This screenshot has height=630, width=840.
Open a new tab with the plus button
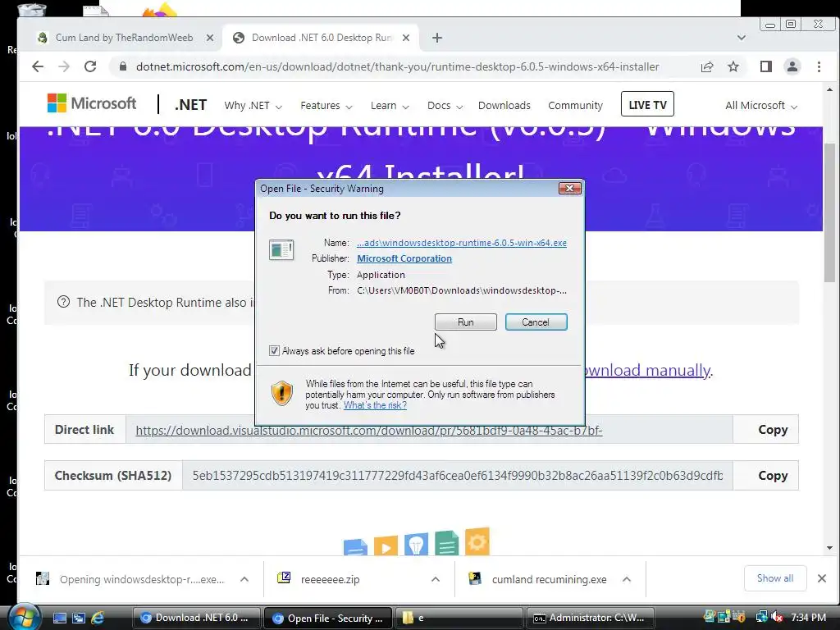(437, 38)
